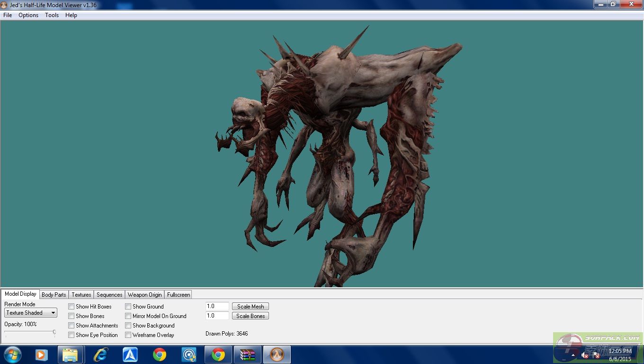
Task: Open the blue arrow 'A' app in taskbar
Action: [x=130, y=355]
